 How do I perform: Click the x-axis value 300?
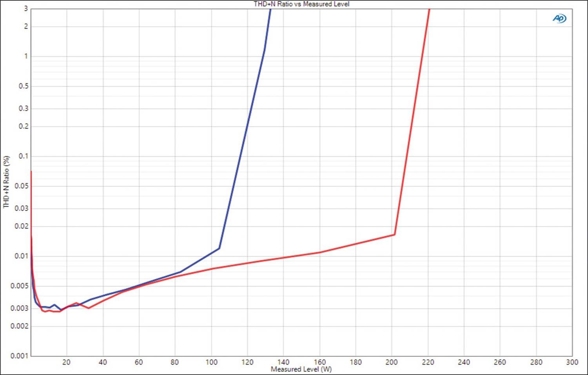coord(572,362)
